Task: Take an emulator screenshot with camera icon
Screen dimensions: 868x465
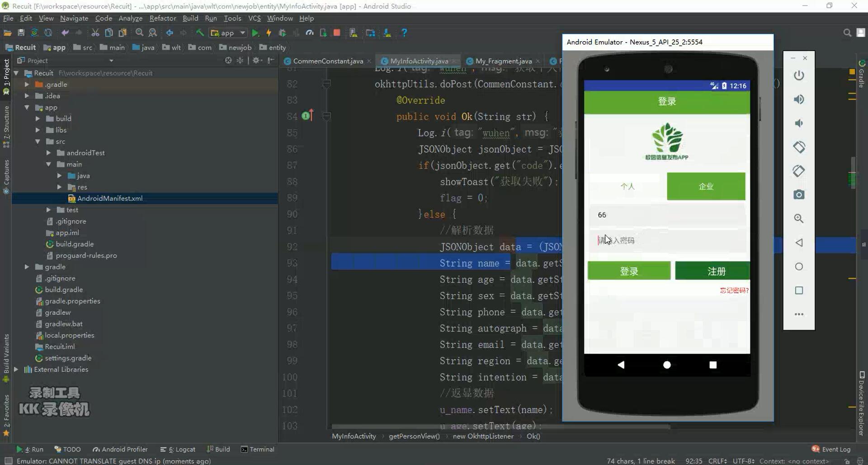Action: point(799,195)
